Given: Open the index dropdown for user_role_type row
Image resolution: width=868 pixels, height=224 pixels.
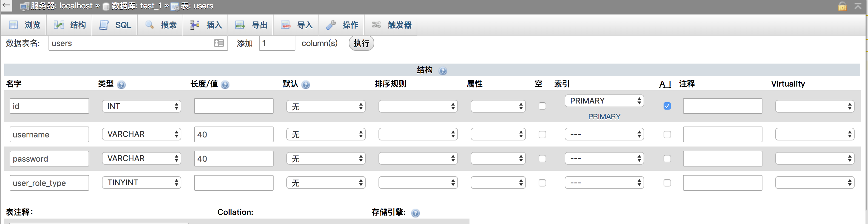Looking at the screenshot, I should click(604, 183).
